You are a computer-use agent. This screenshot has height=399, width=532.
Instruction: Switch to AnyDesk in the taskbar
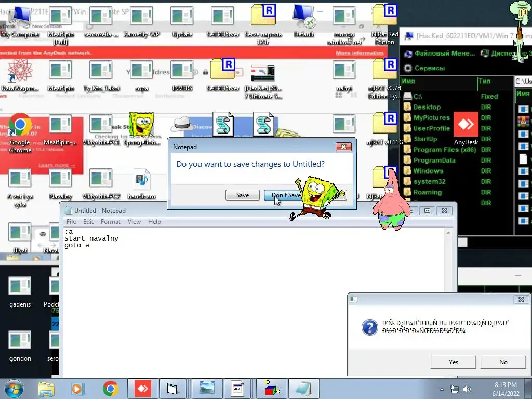(x=143, y=389)
